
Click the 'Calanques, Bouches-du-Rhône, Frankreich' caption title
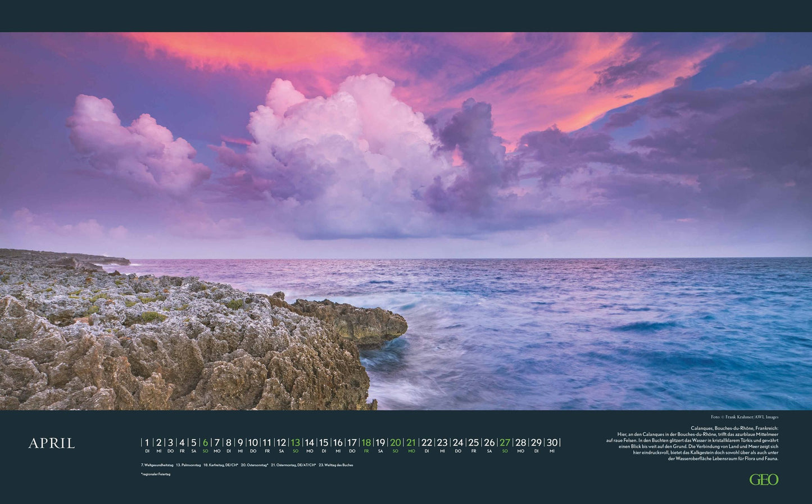point(734,428)
